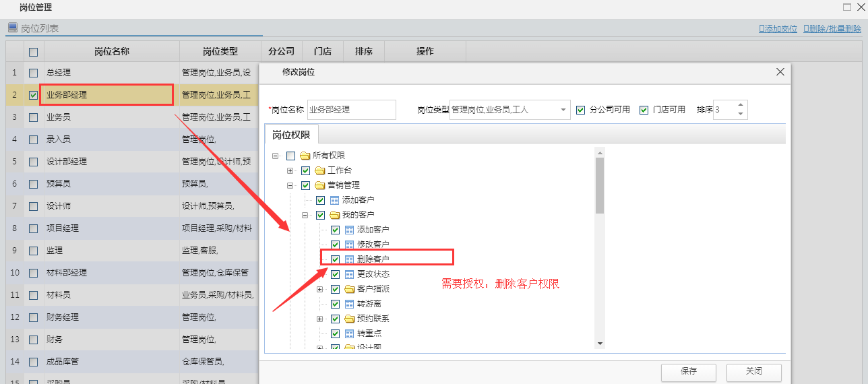
Task: Expand the 工作台 tree node
Action: (290, 170)
